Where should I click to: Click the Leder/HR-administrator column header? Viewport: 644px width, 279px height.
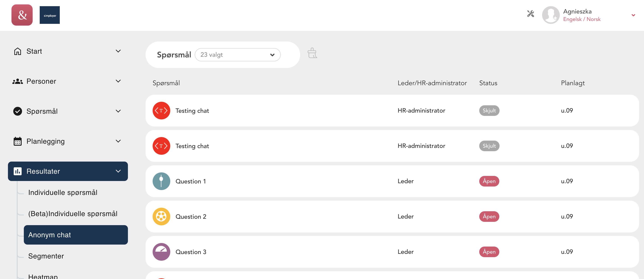click(432, 83)
